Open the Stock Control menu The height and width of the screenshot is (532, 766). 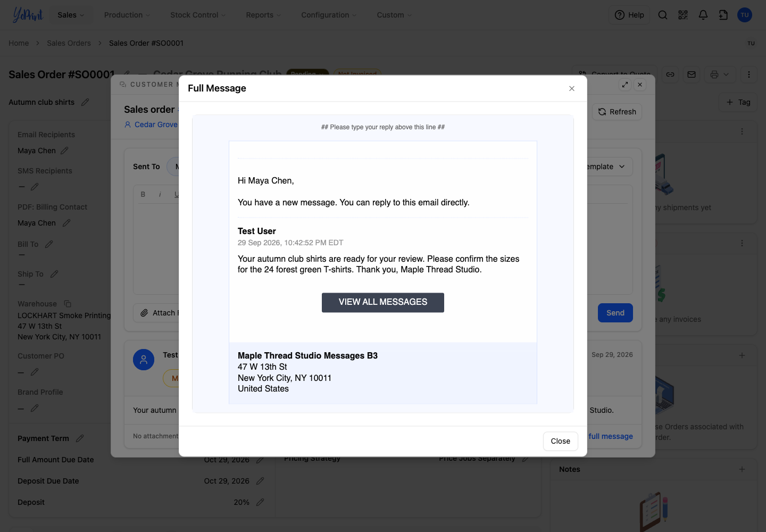tap(198, 15)
